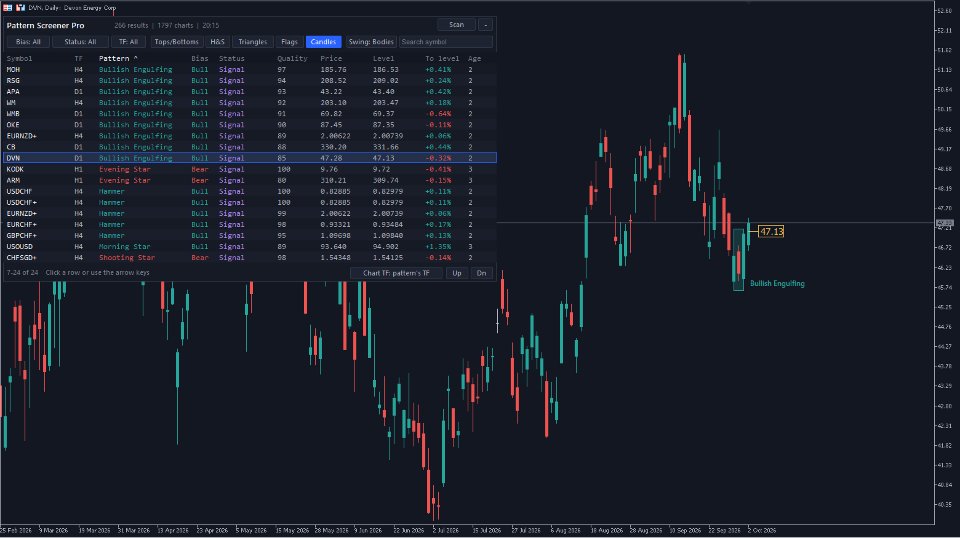
Task: Select the KODK Evening Star row
Action: point(250,169)
